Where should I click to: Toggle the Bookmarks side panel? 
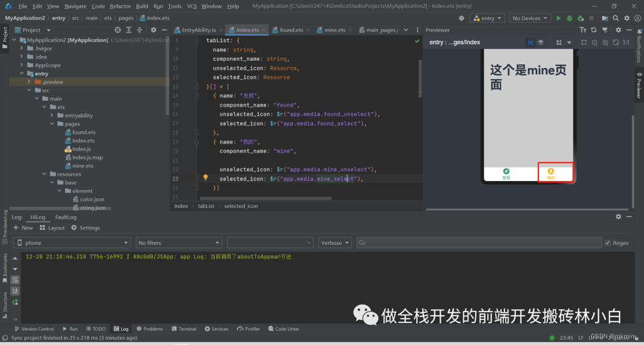click(x=5, y=268)
